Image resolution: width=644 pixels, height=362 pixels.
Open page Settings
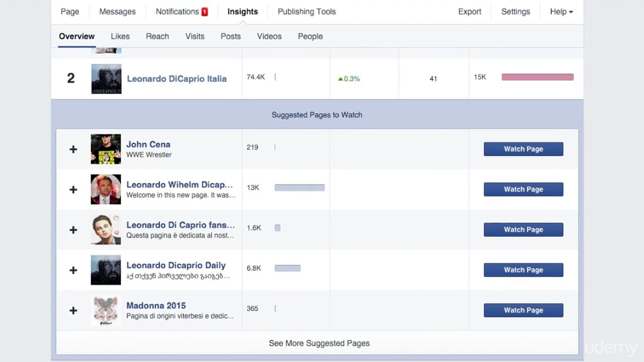pyautogui.click(x=516, y=12)
